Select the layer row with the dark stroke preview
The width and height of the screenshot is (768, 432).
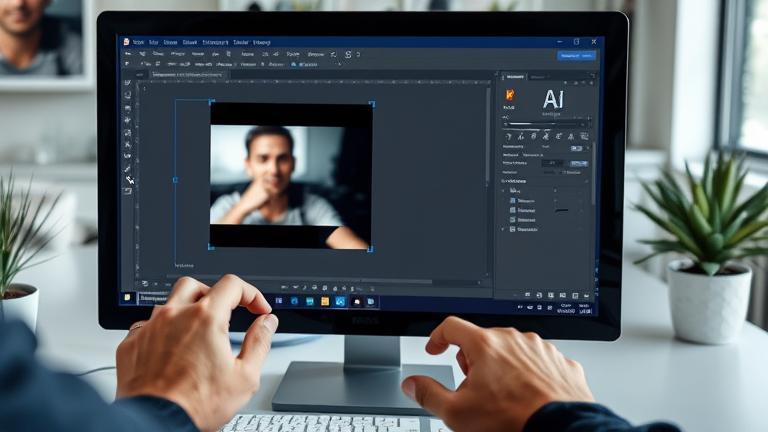(x=545, y=211)
